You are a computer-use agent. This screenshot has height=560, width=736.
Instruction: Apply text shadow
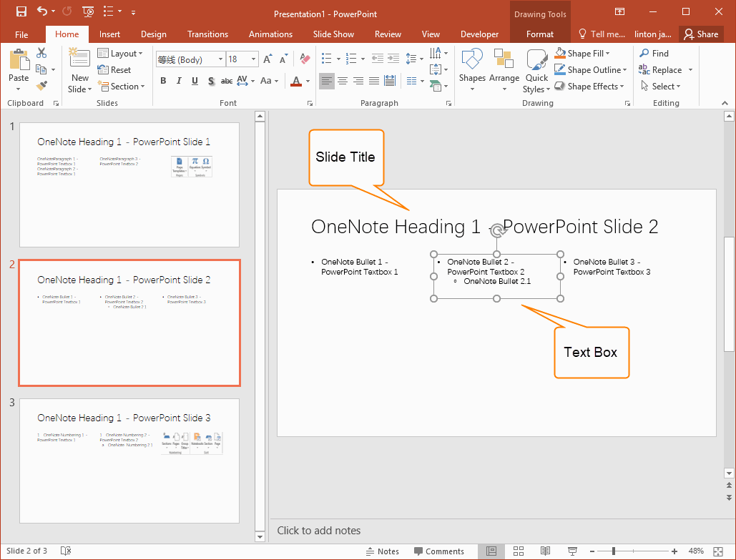(211, 81)
